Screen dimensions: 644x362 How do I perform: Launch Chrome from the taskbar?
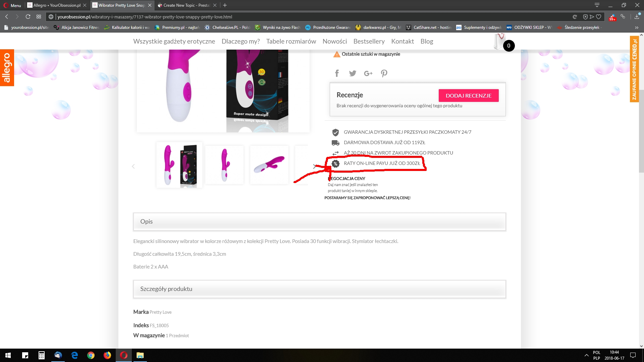click(91, 355)
